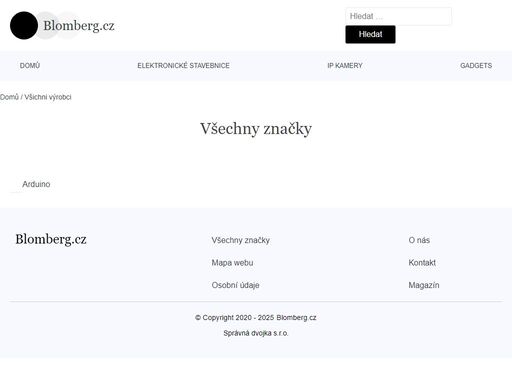
Task: Click the Všechny značky page heading
Action: (x=256, y=129)
